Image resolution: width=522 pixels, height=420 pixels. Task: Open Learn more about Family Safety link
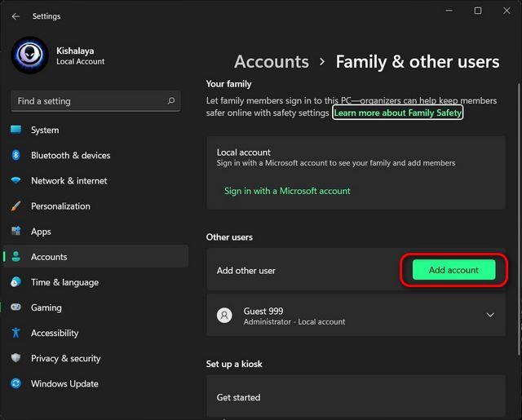pos(397,113)
